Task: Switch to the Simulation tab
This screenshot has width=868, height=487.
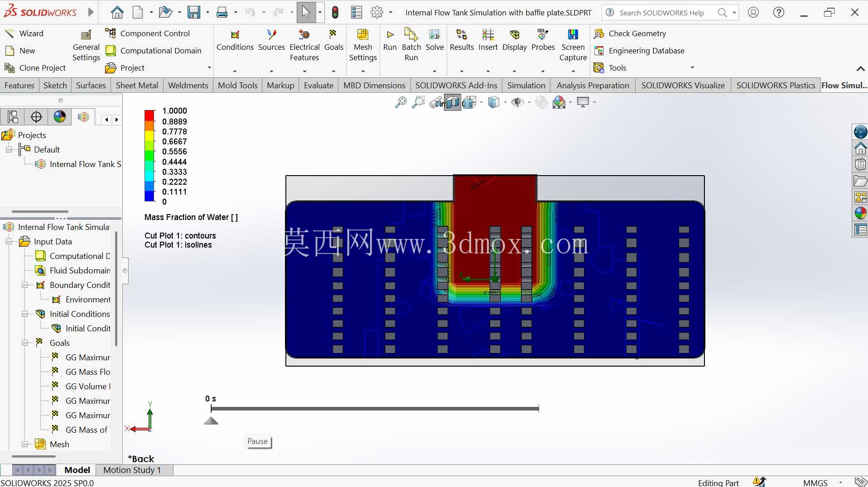Action: (x=526, y=86)
